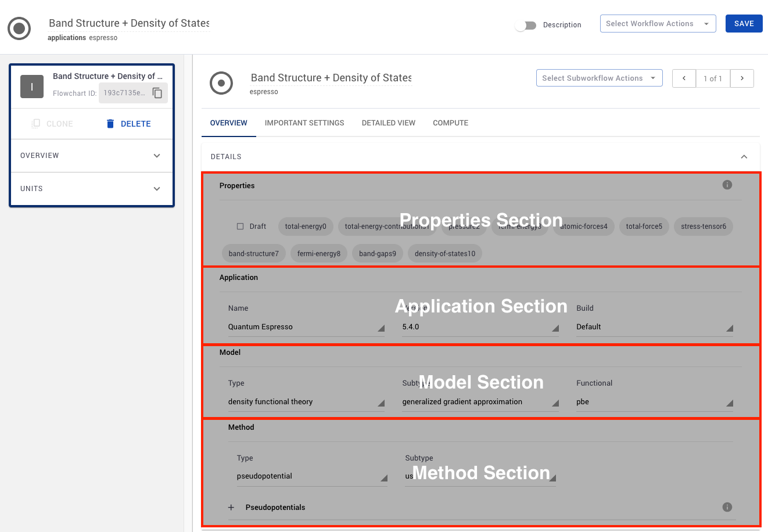Image resolution: width=768 pixels, height=532 pixels.
Task: Copy the Flowchart ID using the copy icon
Action: [157, 92]
